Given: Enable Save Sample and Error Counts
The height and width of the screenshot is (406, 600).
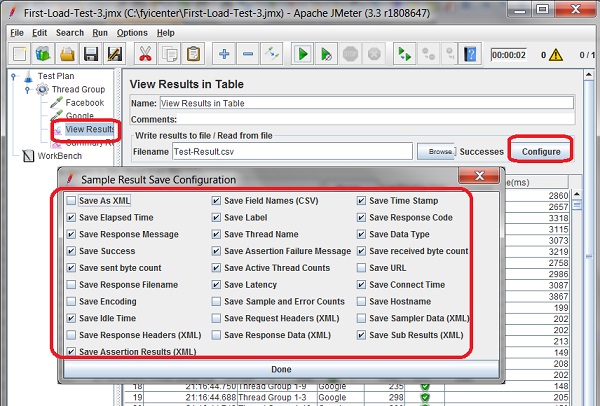Looking at the screenshot, I should (216, 302).
